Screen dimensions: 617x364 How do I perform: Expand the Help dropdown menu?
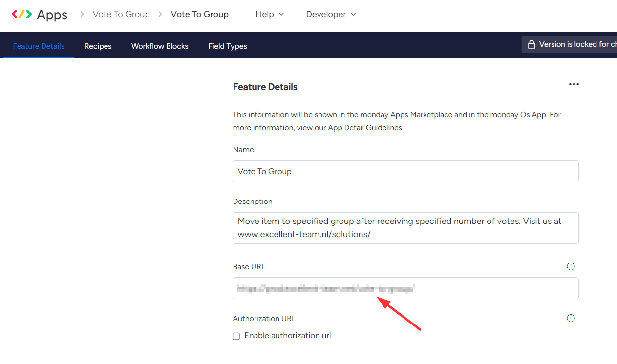[269, 14]
